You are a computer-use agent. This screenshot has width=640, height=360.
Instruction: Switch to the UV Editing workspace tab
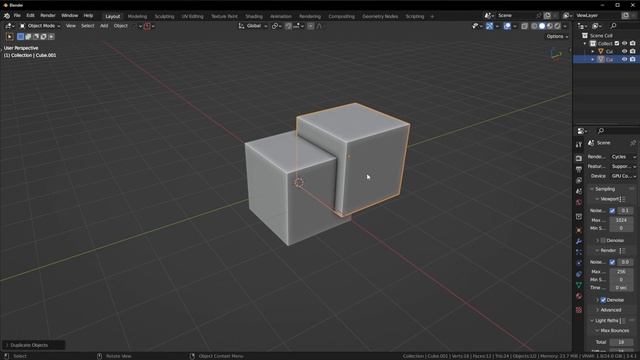193,16
